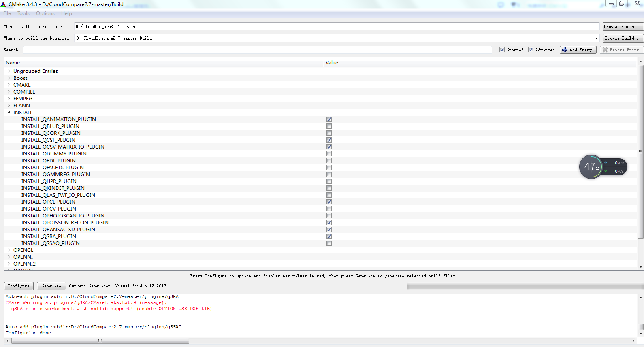Uncheck INSTALL_QPCL_PLUGIN checkbox
The width and height of the screenshot is (644, 347).
click(329, 202)
